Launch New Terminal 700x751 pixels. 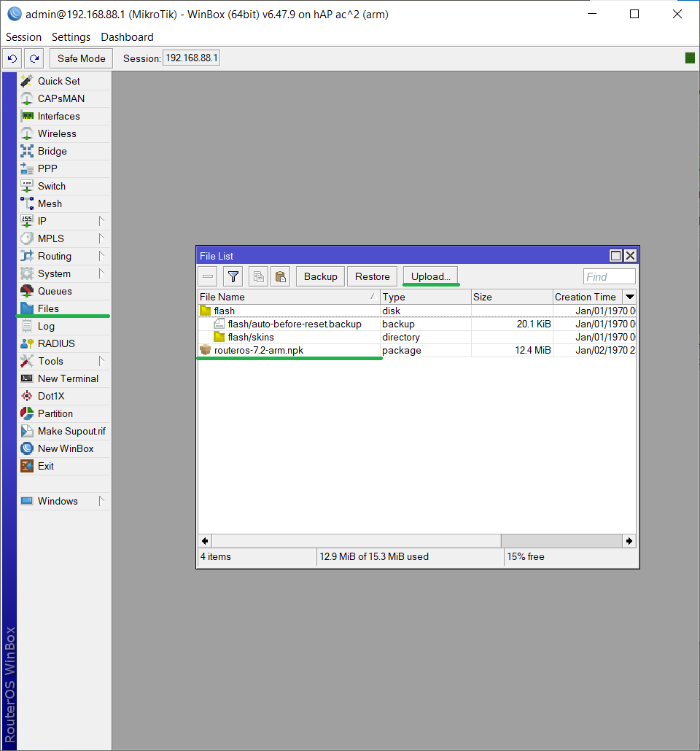pos(64,378)
